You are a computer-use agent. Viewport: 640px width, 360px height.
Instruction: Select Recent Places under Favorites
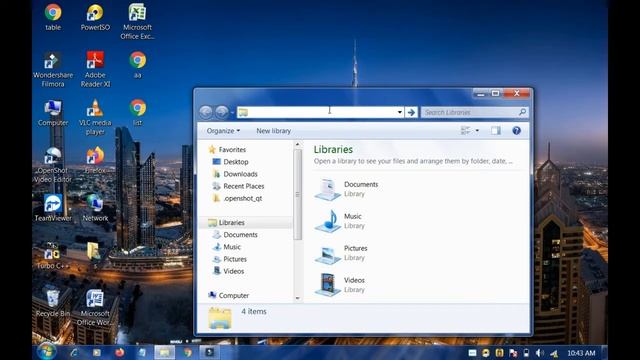[x=238, y=186]
